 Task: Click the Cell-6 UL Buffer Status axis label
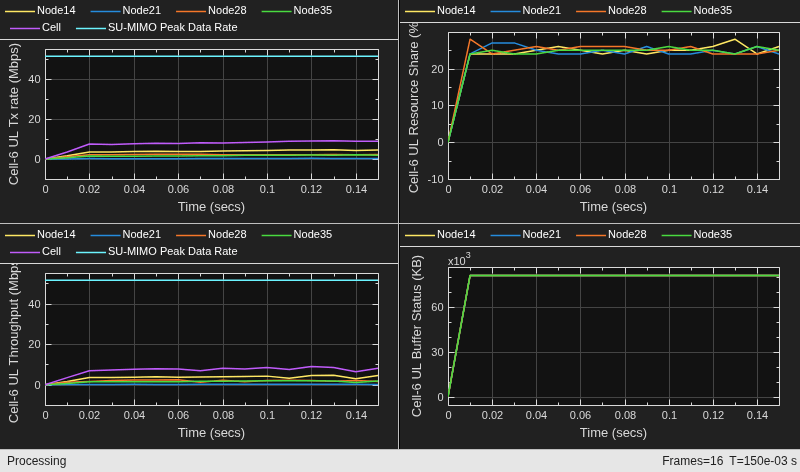tap(416, 336)
